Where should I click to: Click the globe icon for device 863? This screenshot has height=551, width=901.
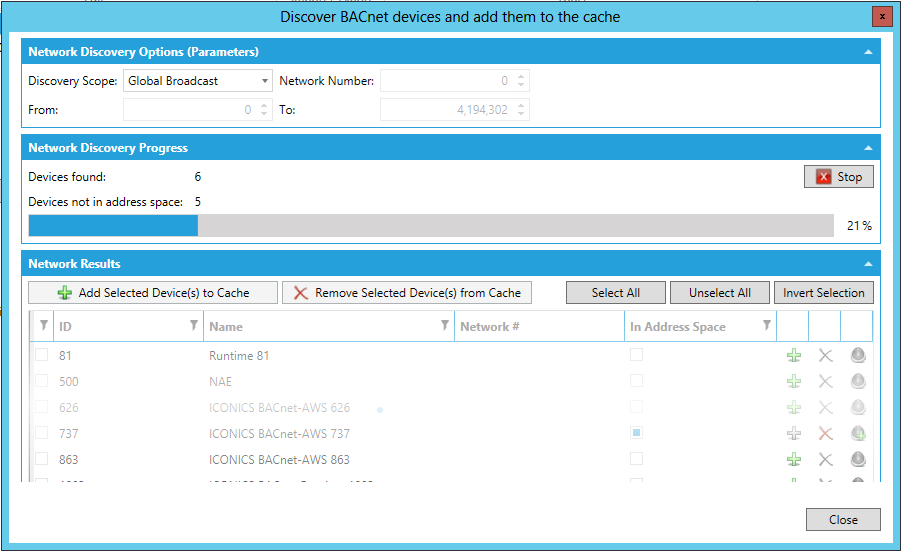[857, 459]
